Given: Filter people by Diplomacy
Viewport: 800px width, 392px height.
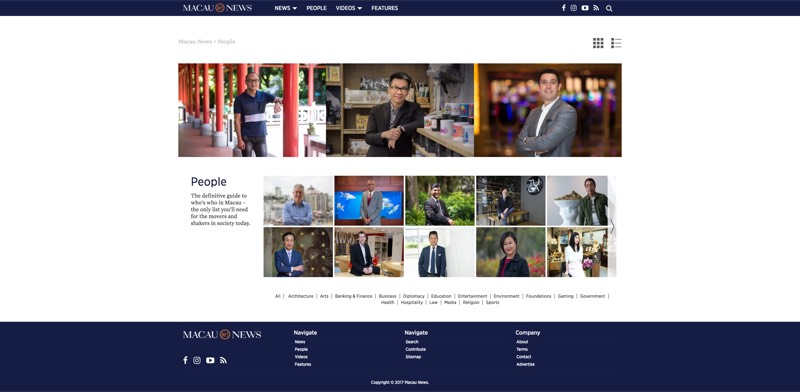Looking at the screenshot, I should (414, 296).
